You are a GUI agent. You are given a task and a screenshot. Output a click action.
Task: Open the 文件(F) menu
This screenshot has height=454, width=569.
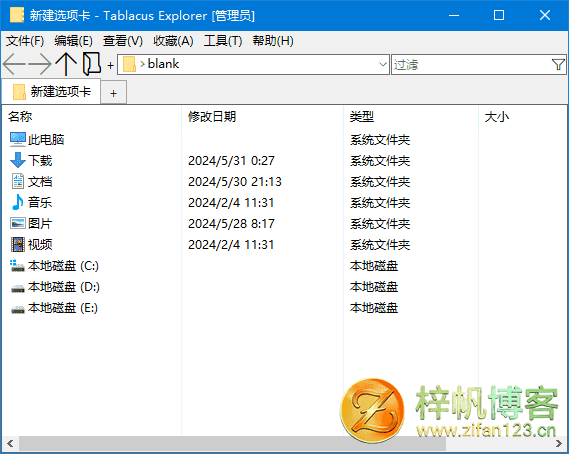coord(25,41)
